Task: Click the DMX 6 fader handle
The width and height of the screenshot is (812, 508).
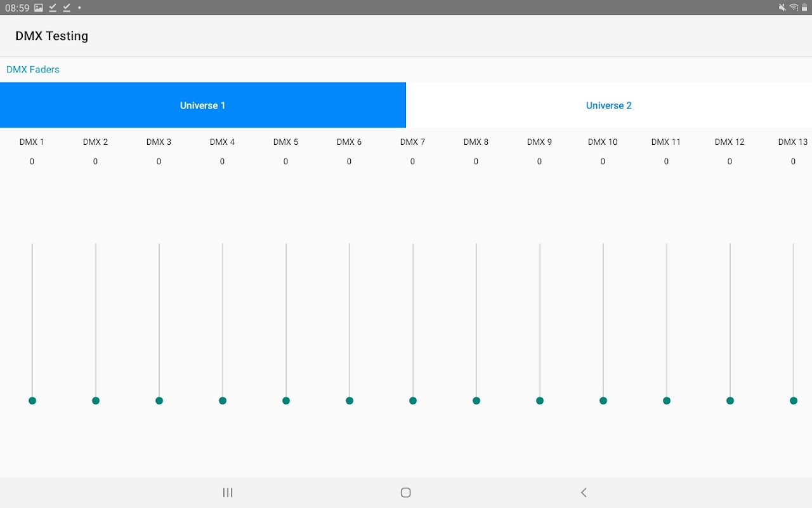Action: coord(350,401)
